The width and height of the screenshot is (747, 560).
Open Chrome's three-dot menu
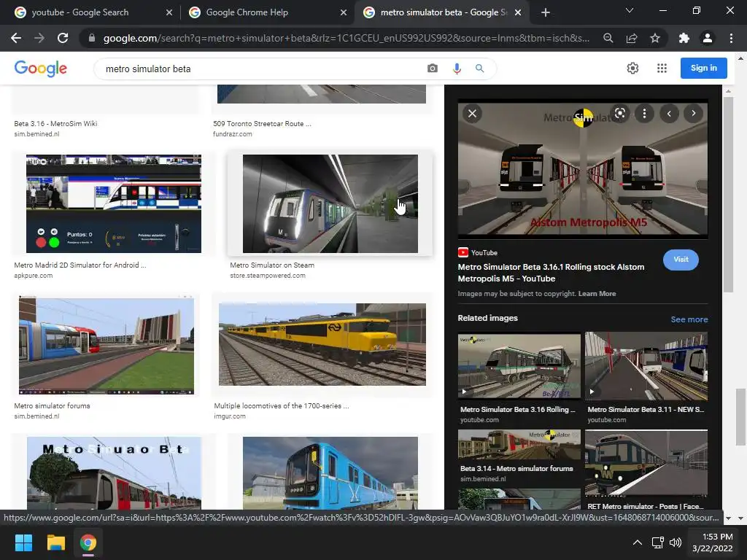pos(731,38)
